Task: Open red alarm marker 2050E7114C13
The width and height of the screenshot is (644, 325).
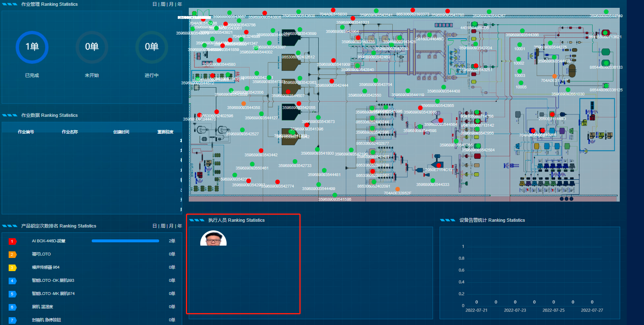Action: (438, 165)
